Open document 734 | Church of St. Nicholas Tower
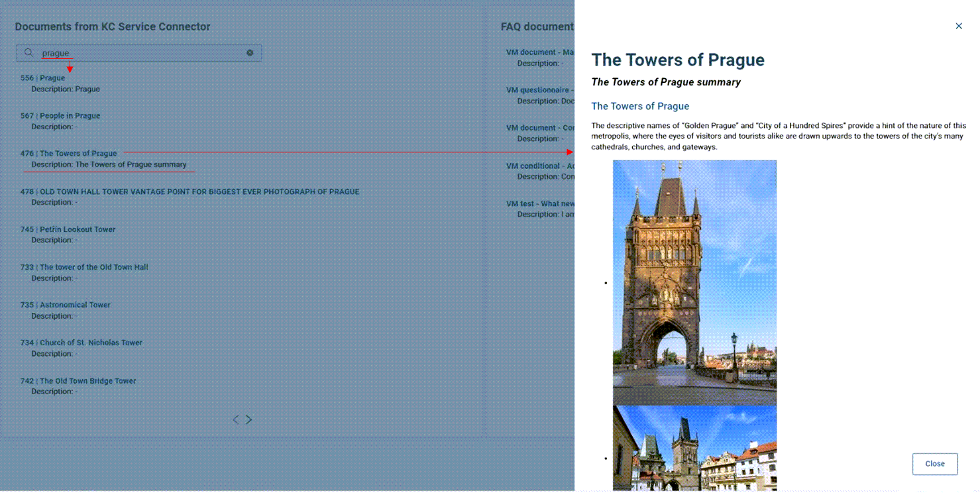 click(x=82, y=343)
